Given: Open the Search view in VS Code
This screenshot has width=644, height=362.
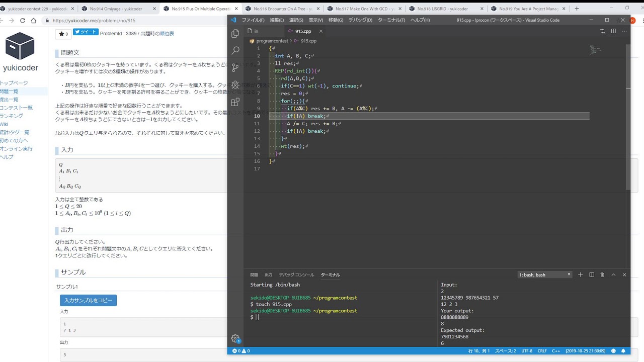Looking at the screenshot, I should 235,51.
